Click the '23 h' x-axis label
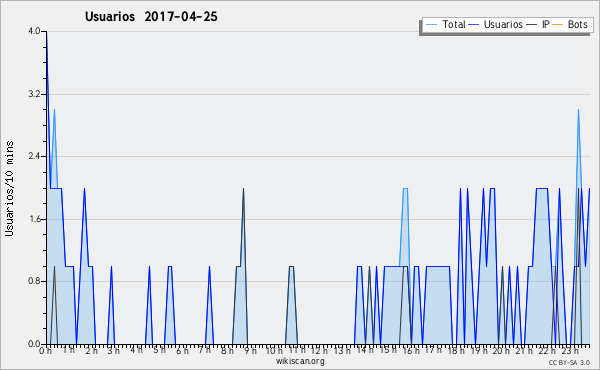Screen dimensions: 600x370 point(570,351)
